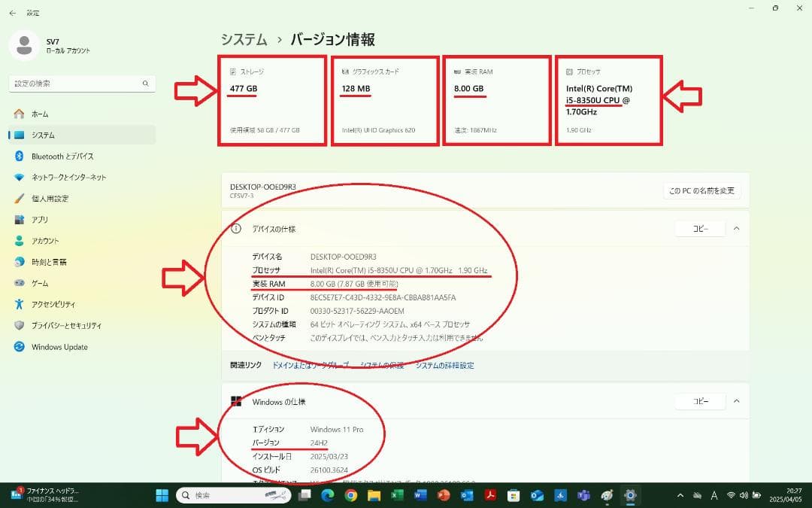This screenshot has width=812, height=508.
Task: Open プライバシーとセキュリティ settings
Action: 65,326
